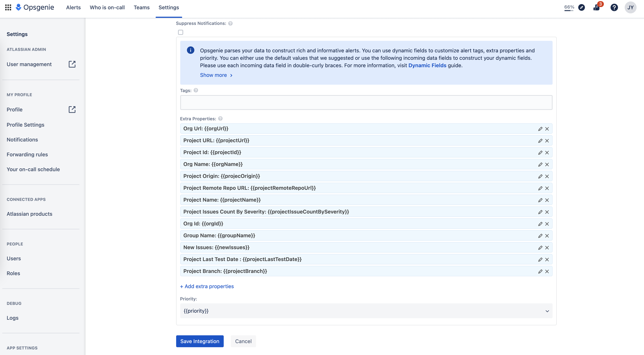Remove the Project Origin extra property
This screenshot has width=644, height=355.
[x=547, y=176]
